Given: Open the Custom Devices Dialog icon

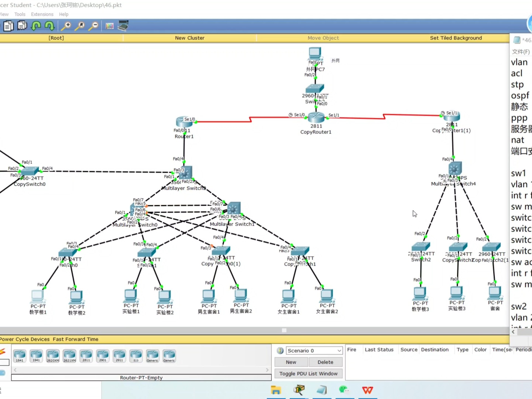Looking at the screenshot, I should tap(123, 26).
